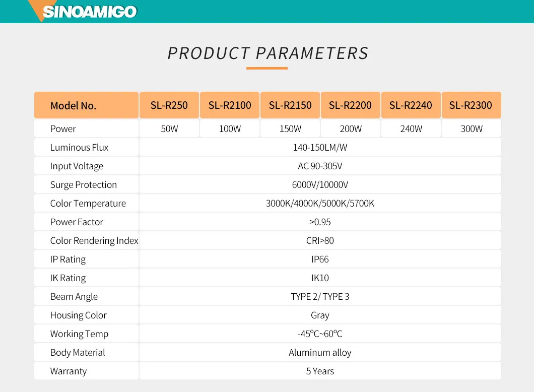Screen dimensions: 534x392
Task: Choose the SL-R2150 model header
Action: click(290, 105)
